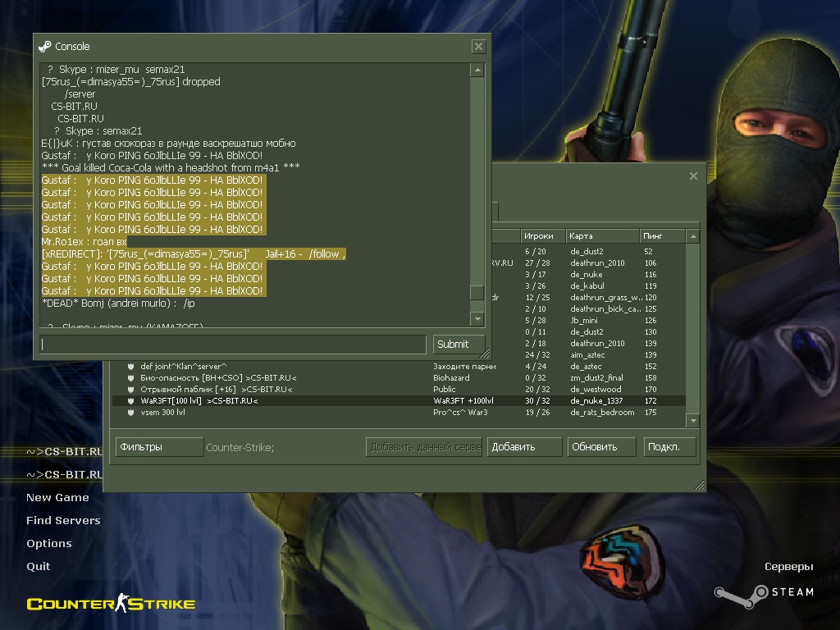Select the WaR3FT[100 lvl] >CS-BIT.RU< server
Screen dimensions: 840x630
[399, 400]
